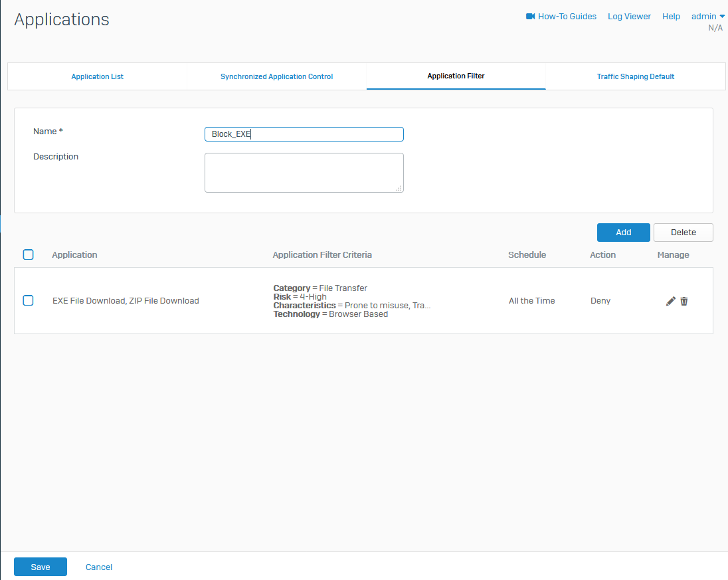Click inside the Description text area
The height and width of the screenshot is (580, 728).
(x=304, y=173)
